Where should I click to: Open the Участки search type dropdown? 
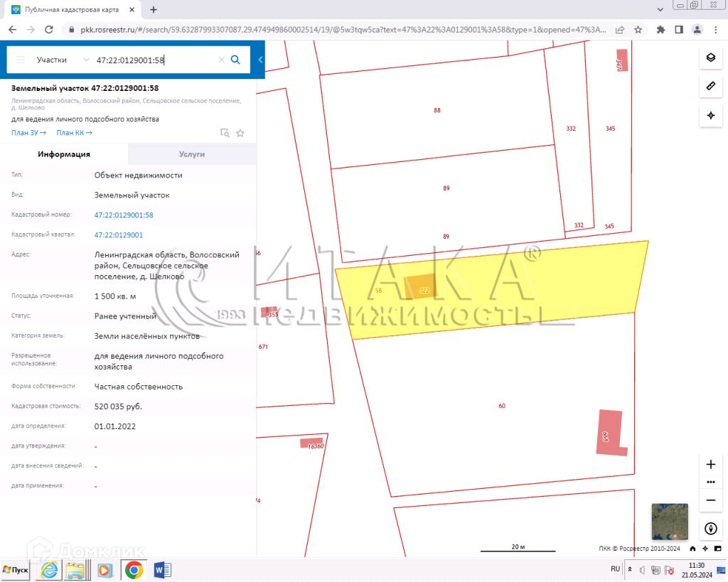point(63,60)
